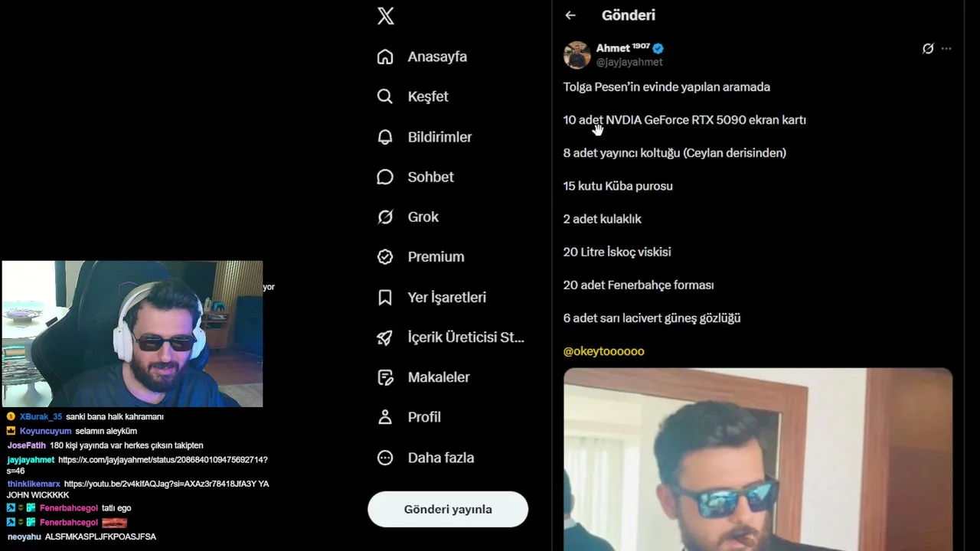Viewport: 980px width, 551px height.
Task: Click the badge next to XBurak_35
Action: tap(11, 417)
